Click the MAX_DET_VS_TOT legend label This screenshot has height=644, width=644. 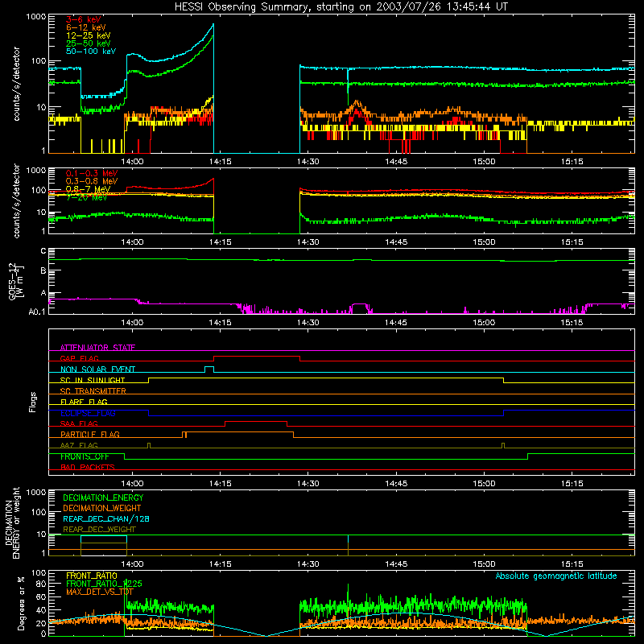[100, 592]
